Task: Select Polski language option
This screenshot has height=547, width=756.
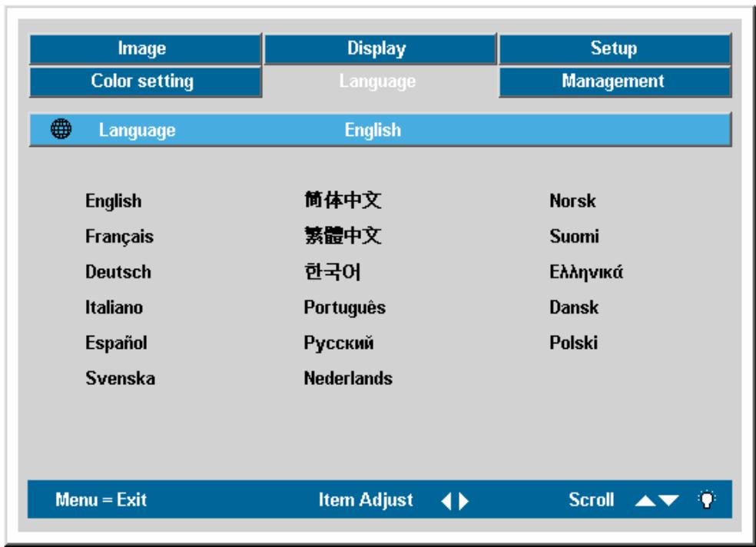Action: coord(573,343)
